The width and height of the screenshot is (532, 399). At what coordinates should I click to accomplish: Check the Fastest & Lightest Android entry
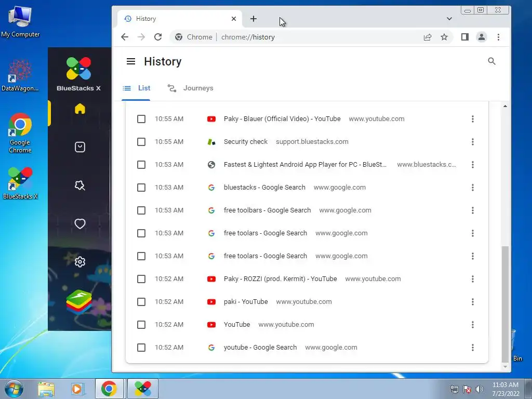(141, 165)
